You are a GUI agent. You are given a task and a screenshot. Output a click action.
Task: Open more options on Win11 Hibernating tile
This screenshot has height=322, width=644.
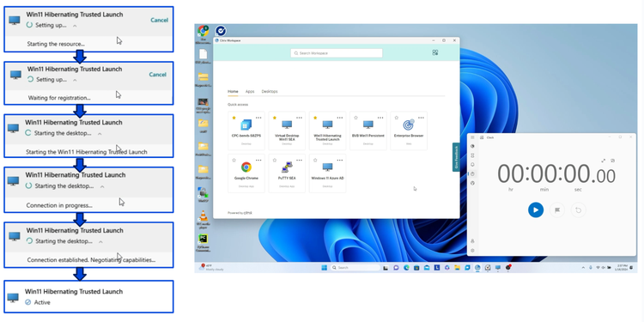coord(340,118)
